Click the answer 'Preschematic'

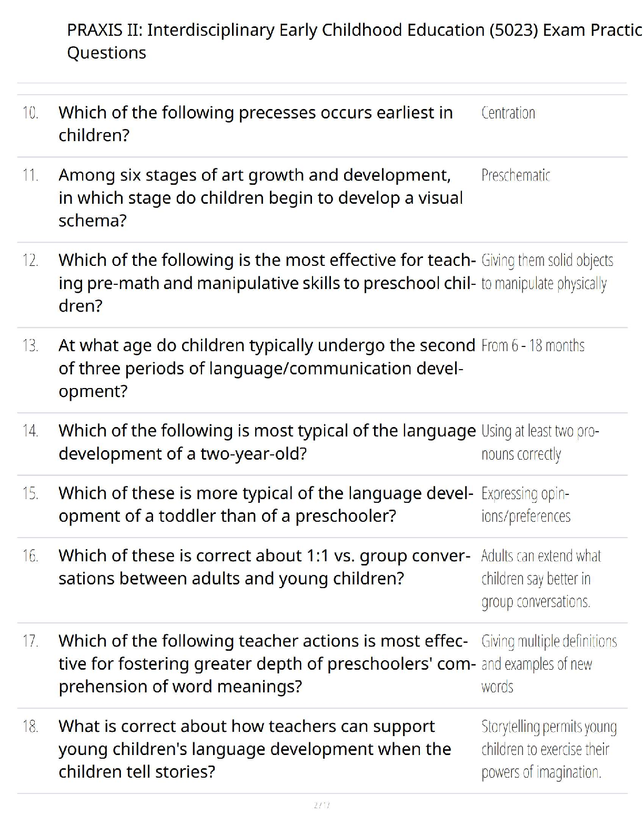(x=516, y=175)
